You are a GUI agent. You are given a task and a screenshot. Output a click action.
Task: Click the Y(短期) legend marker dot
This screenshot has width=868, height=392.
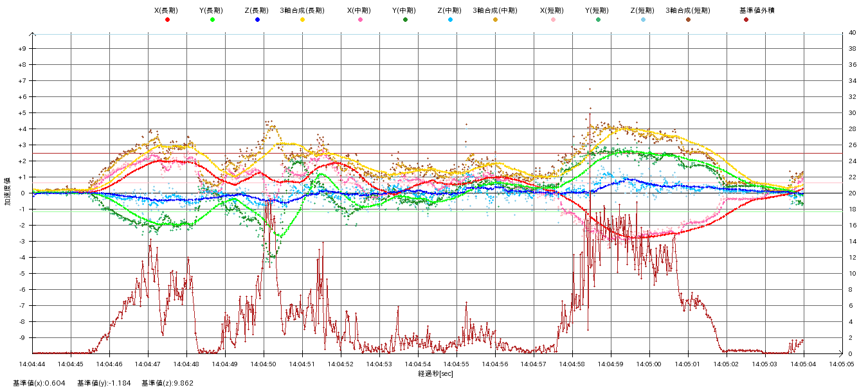coord(598,20)
